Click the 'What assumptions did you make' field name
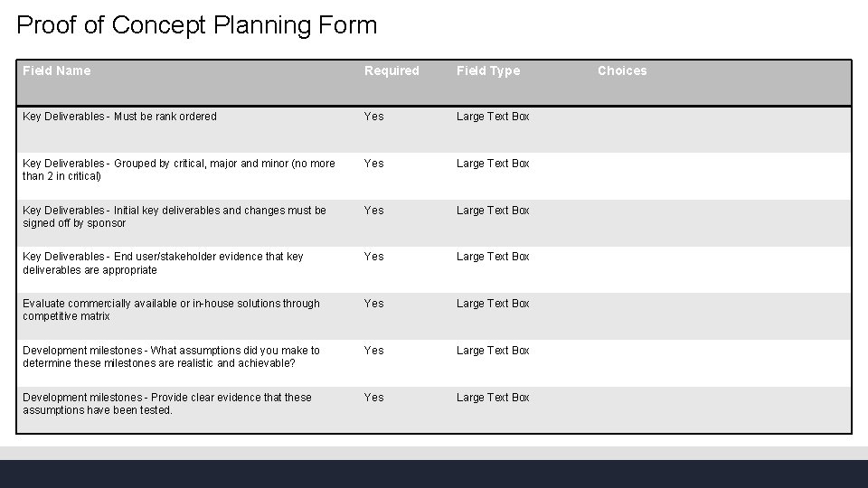Image resolution: width=868 pixels, height=488 pixels. pyautogui.click(x=171, y=357)
